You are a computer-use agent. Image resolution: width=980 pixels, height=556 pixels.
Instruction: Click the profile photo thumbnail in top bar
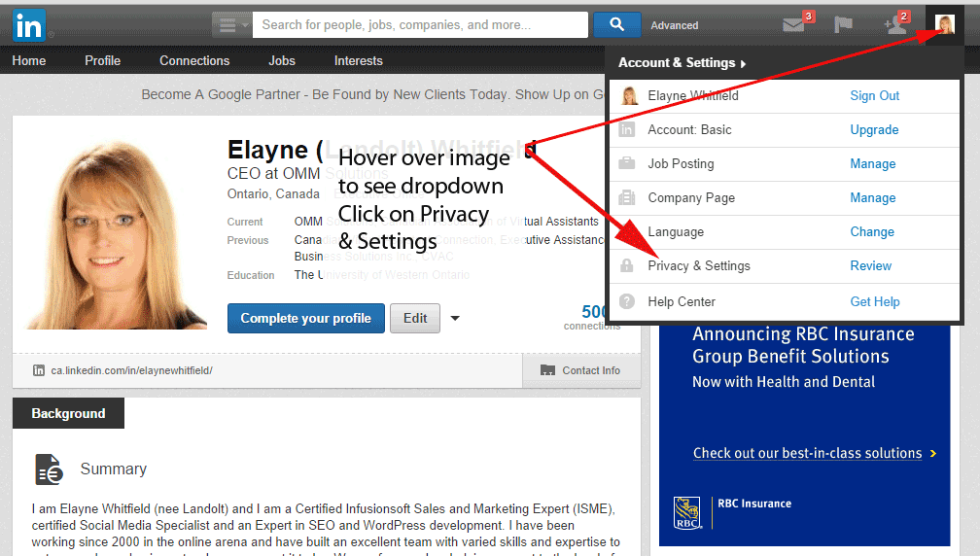[x=944, y=24]
